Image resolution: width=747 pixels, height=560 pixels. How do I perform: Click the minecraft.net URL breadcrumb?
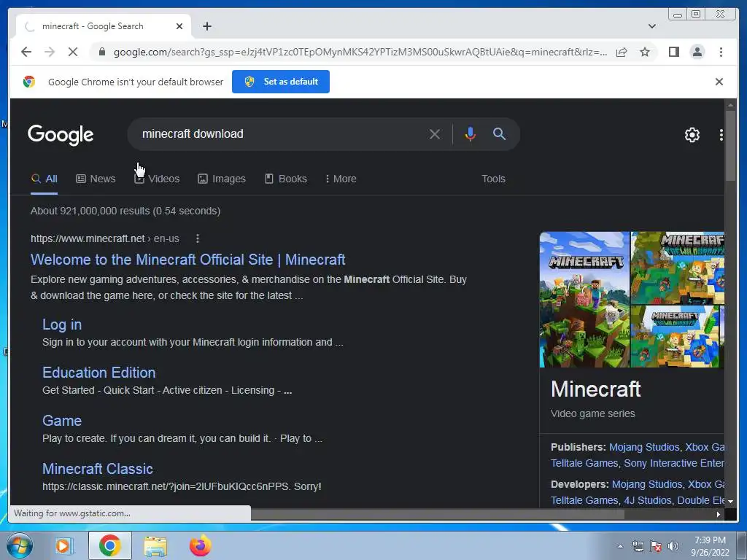(105, 238)
